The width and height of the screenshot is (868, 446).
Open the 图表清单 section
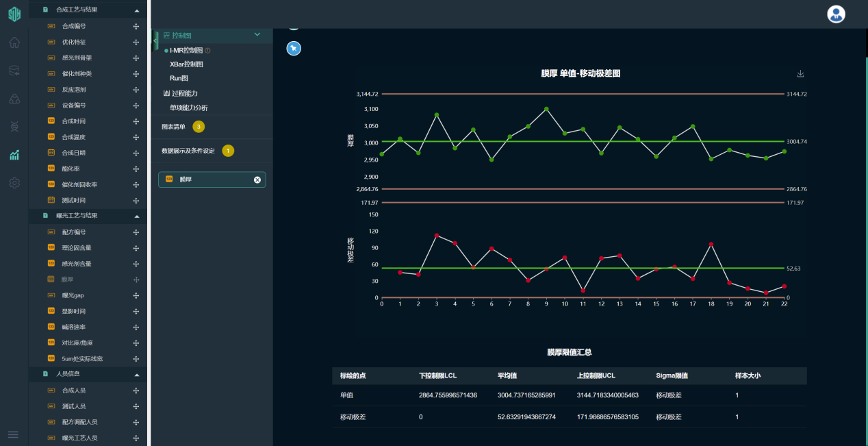tap(173, 127)
